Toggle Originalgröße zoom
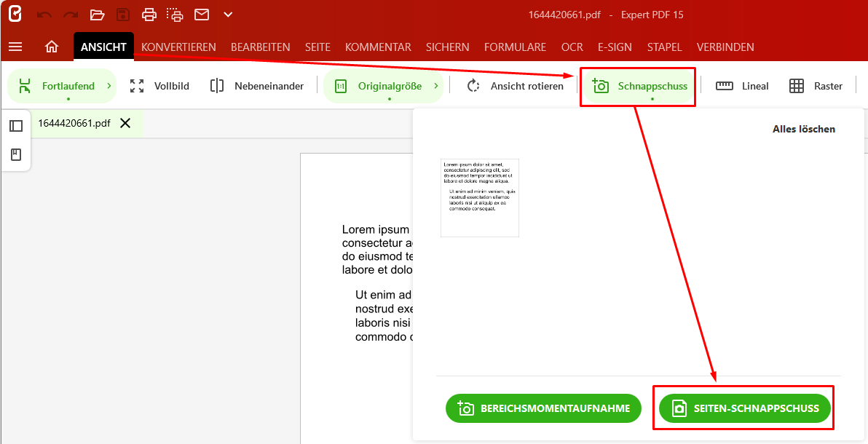868x444 pixels. coord(378,86)
